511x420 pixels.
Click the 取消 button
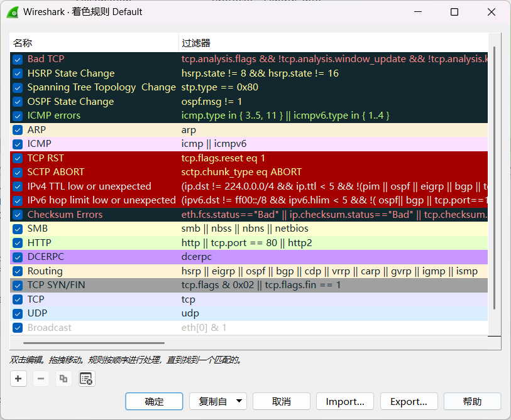281,401
